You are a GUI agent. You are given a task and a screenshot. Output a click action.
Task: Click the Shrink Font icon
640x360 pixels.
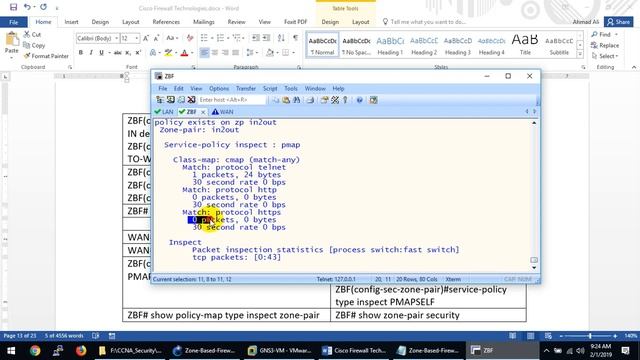pos(156,38)
